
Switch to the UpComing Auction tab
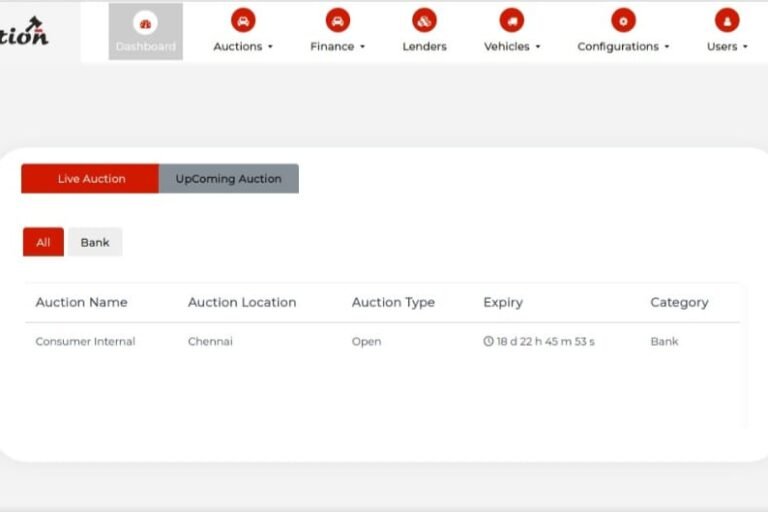[228, 179]
